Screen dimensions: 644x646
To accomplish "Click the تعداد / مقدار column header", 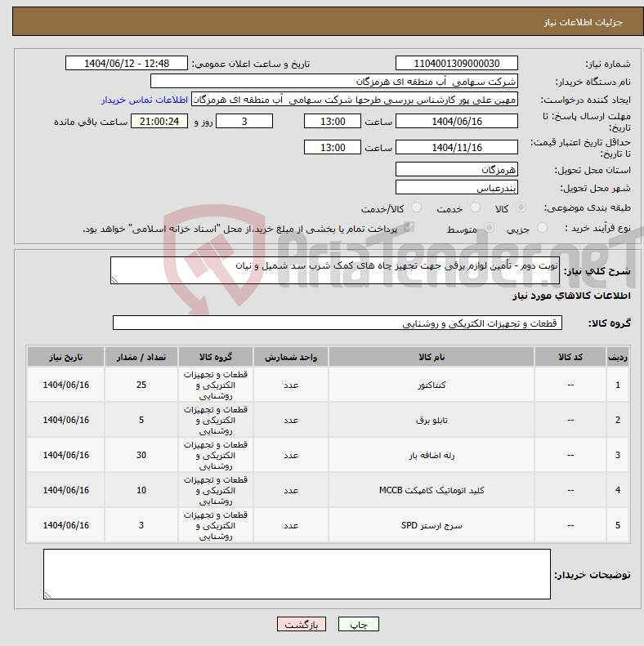I will tap(141, 357).
